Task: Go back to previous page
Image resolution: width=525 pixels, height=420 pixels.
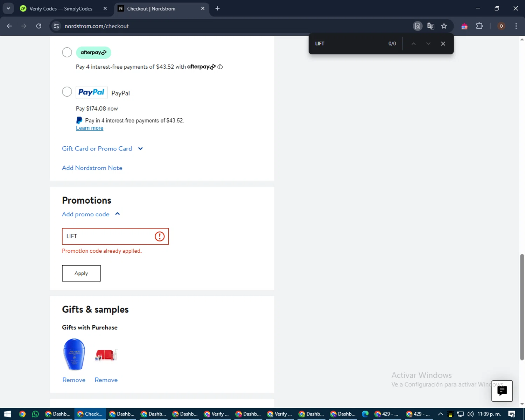Action: 9,26
